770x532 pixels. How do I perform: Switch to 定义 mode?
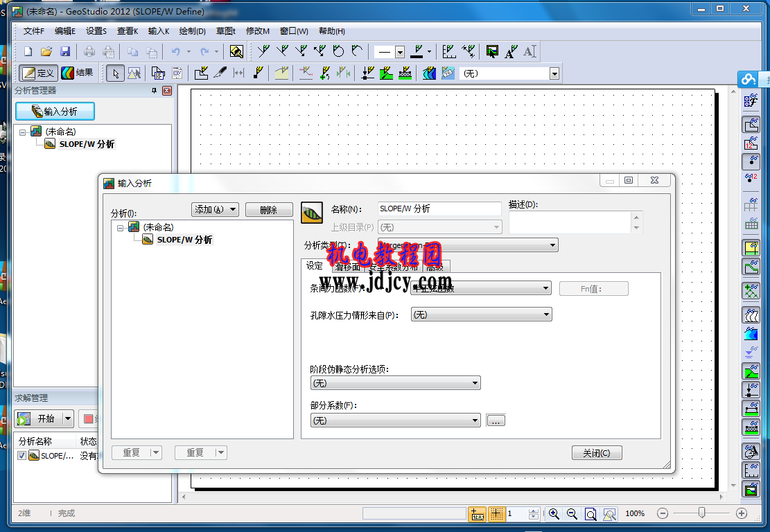point(38,73)
